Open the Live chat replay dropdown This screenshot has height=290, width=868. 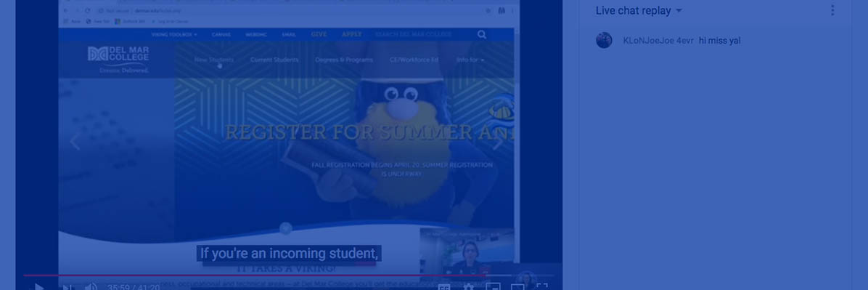click(x=639, y=10)
